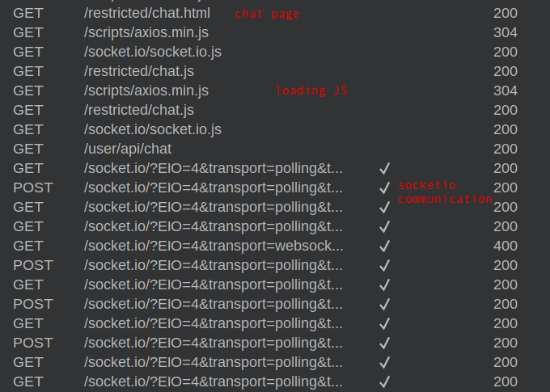Click the checkmark in the bottom-most request row
The height and width of the screenshot is (392, 550).
384,381
